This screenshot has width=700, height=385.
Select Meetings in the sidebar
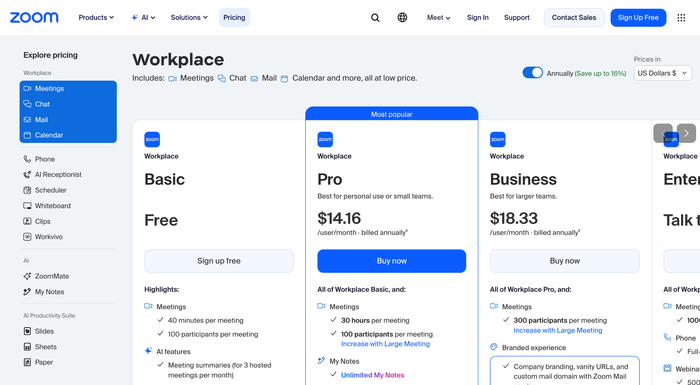point(68,88)
